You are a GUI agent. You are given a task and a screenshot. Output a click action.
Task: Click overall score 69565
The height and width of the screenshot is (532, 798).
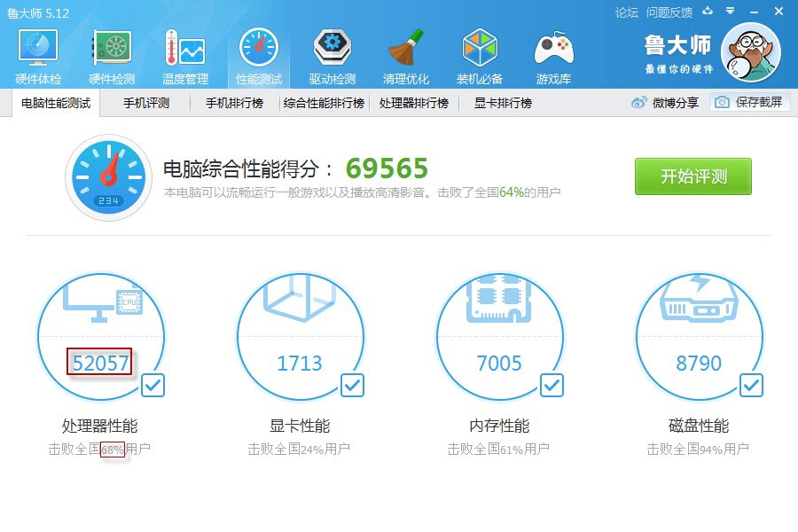tap(387, 168)
